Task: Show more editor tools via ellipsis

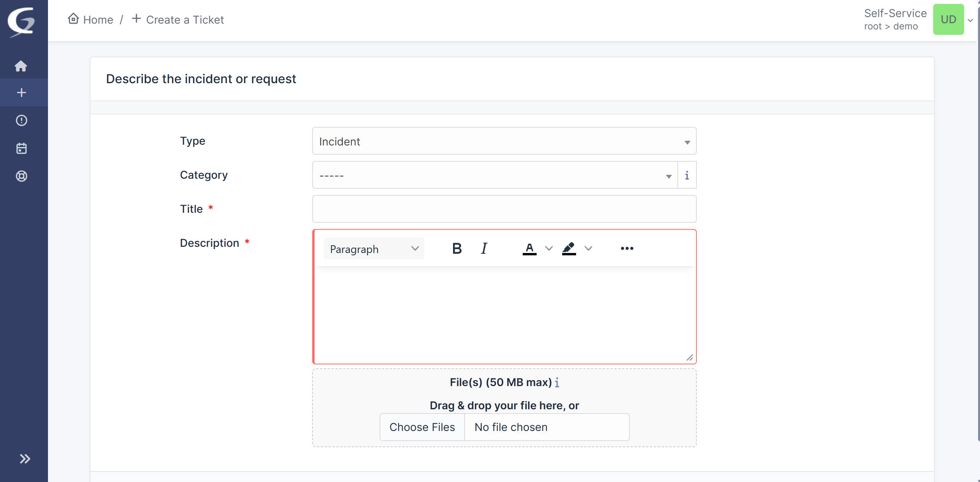Action: (627, 249)
